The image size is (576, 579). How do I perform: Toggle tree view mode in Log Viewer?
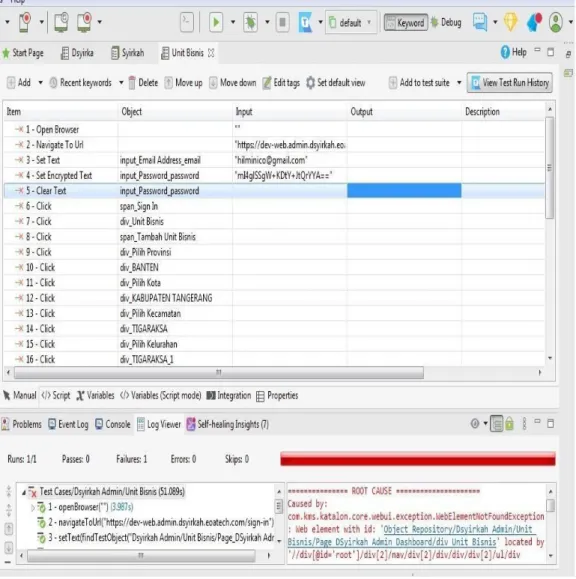(497, 424)
